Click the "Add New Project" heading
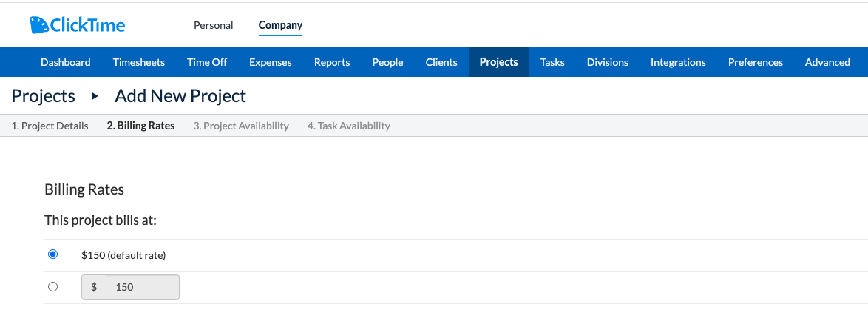The height and width of the screenshot is (324, 868). click(x=180, y=96)
